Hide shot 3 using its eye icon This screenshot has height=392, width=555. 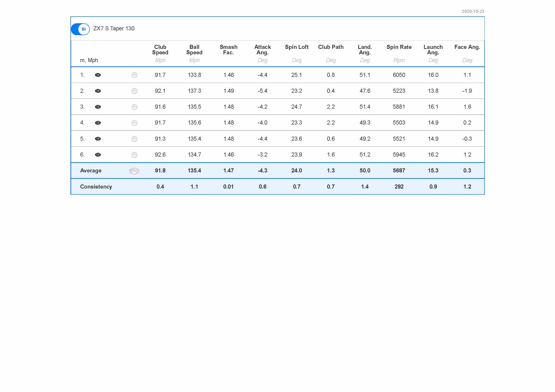click(x=98, y=107)
